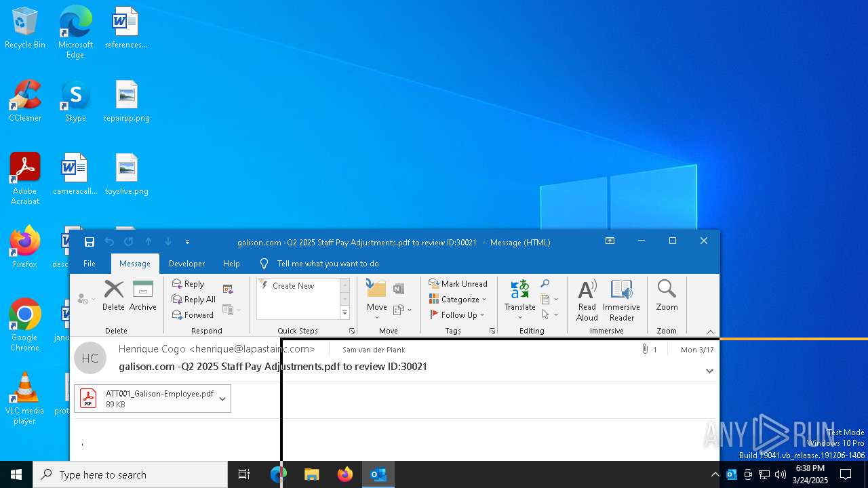The height and width of the screenshot is (488, 868).
Task: Click the Translate button
Action: pos(520,299)
